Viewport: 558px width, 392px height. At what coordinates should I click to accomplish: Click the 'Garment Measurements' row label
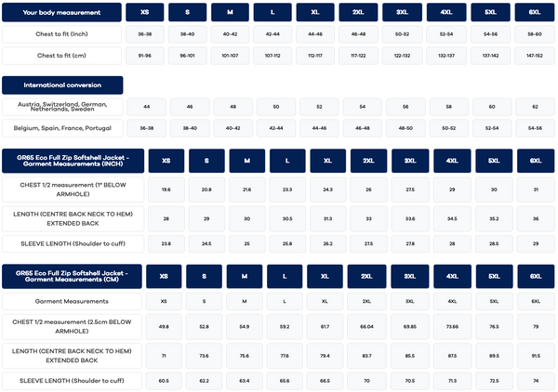[x=72, y=301]
